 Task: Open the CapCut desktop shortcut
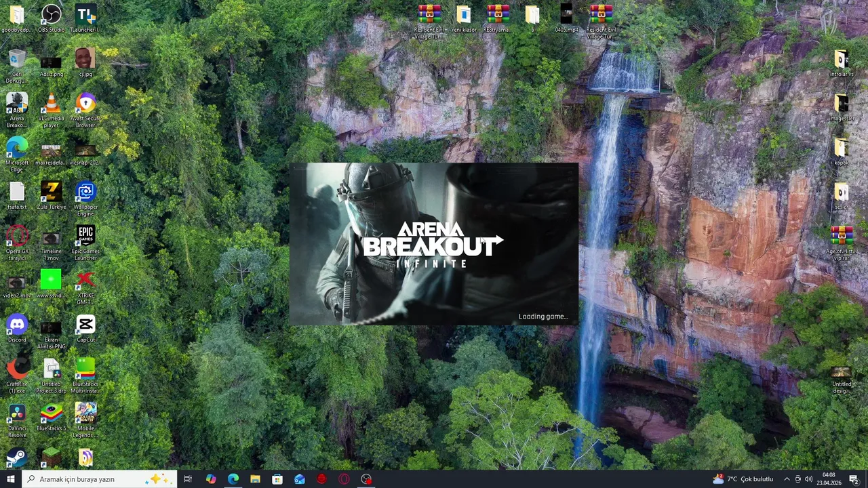tap(85, 328)
